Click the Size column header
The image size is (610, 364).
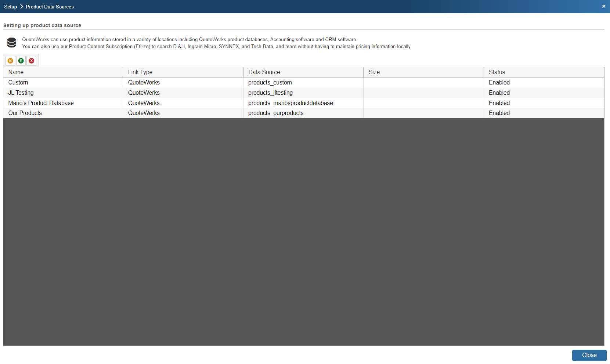point(424,72)
